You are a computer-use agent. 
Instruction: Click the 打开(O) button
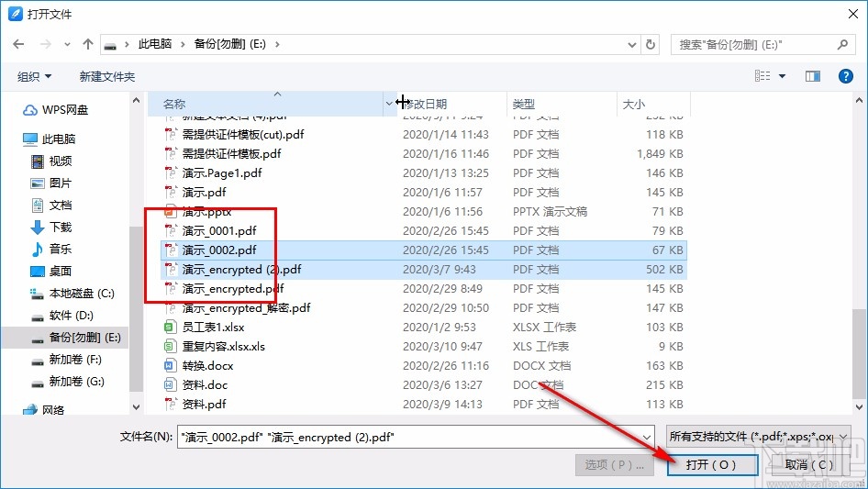(712, 464)
